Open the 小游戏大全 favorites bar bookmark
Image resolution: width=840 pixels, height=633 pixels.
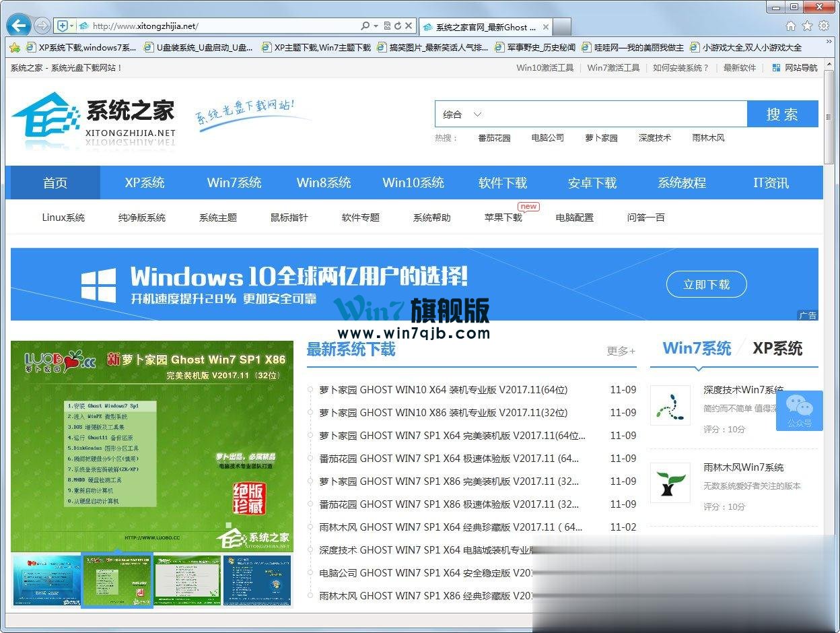click(746, 48)
